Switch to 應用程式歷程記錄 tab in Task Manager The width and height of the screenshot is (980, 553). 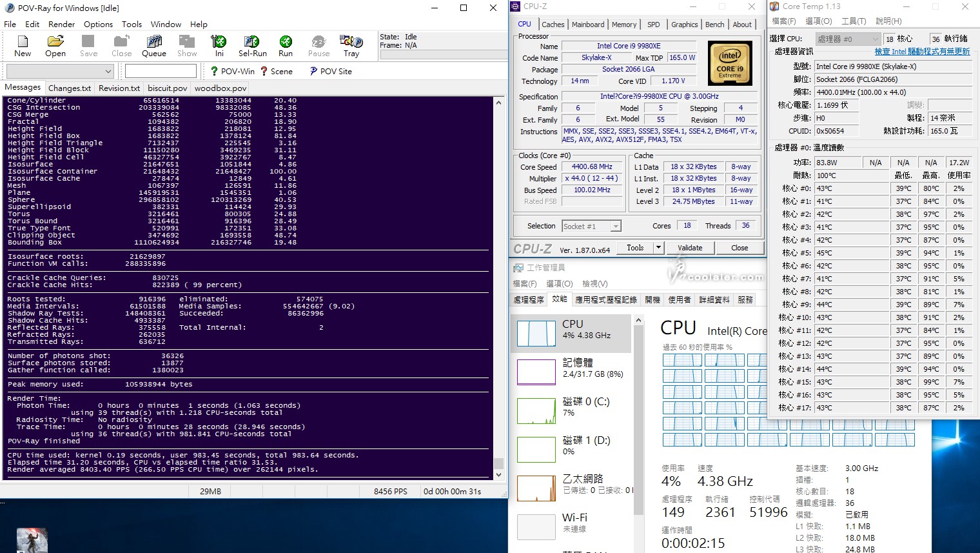tap(606, 299)
